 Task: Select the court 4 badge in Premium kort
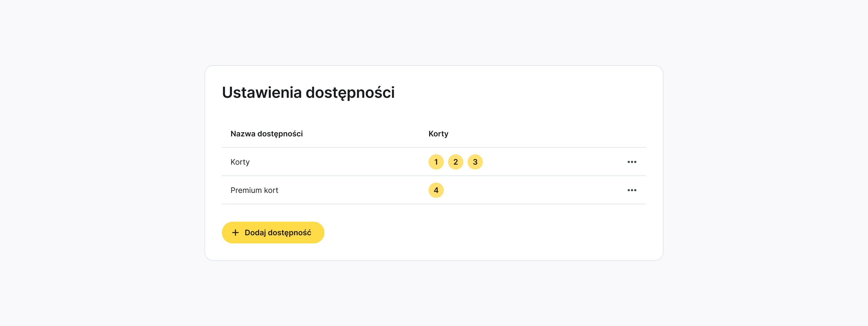click(x=436, y=190)
